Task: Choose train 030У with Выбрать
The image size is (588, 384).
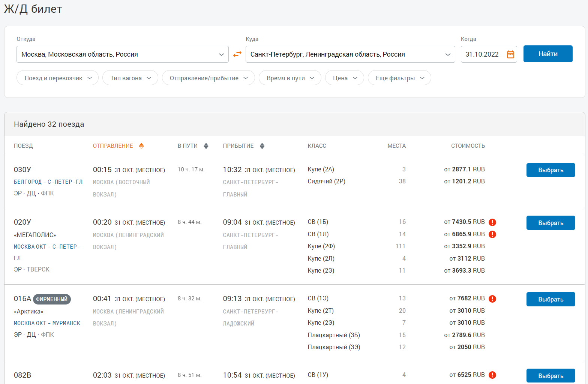Action: (551, 170)
